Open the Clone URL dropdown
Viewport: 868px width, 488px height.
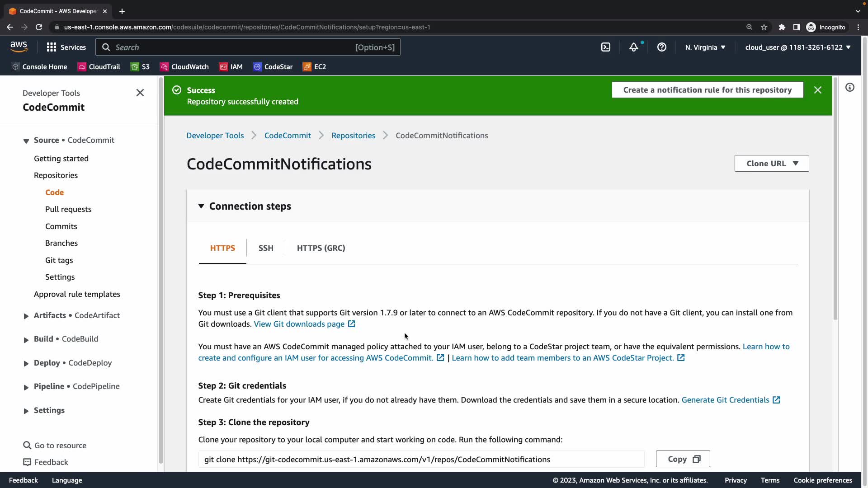[x=772, y=164]
